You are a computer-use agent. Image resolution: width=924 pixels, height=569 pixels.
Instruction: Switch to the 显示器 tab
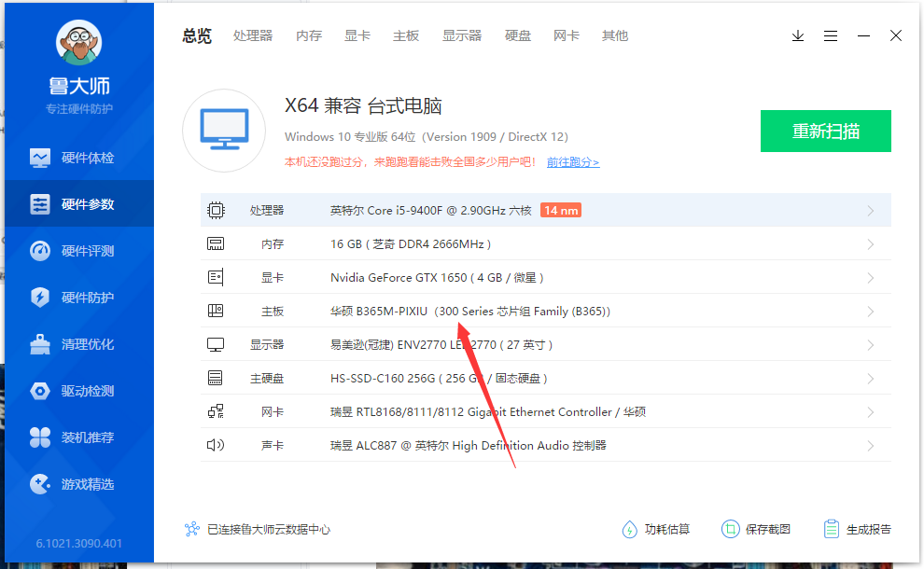[x=462, y=36]
